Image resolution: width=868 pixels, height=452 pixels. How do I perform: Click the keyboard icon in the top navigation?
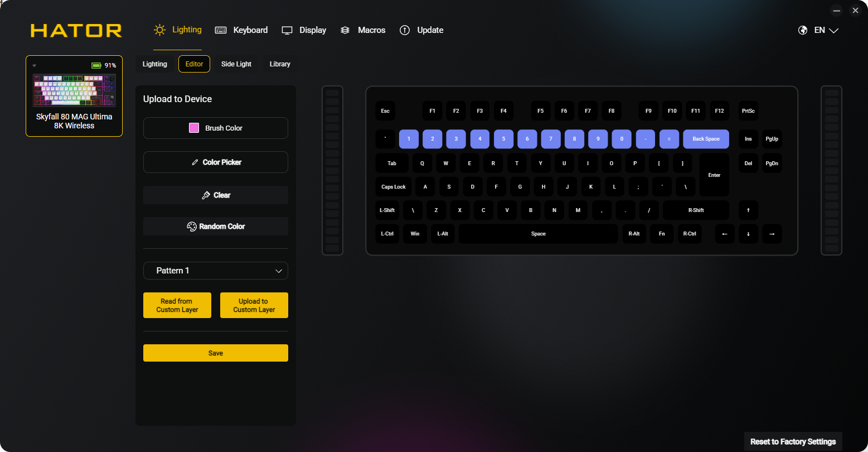(221, 30)
